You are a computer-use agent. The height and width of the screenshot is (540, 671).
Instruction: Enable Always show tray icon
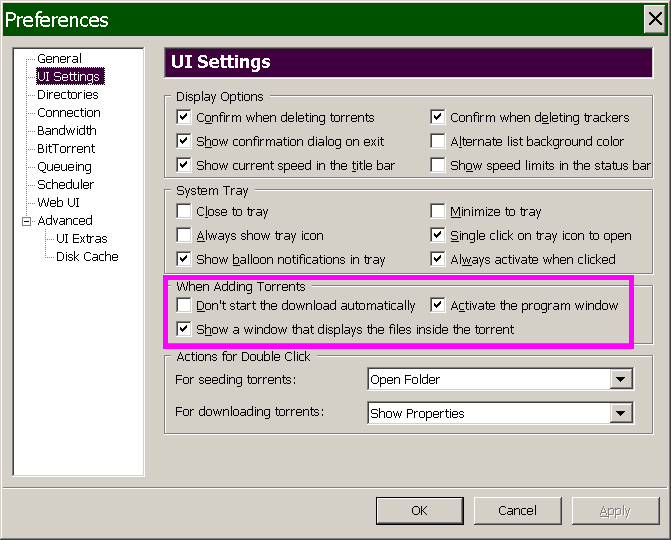(x=183, y=236)
